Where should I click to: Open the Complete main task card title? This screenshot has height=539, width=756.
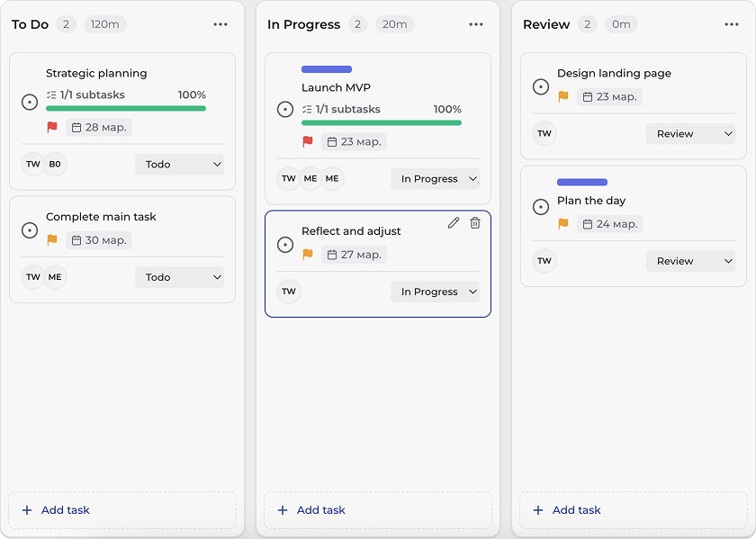(101, 217)
